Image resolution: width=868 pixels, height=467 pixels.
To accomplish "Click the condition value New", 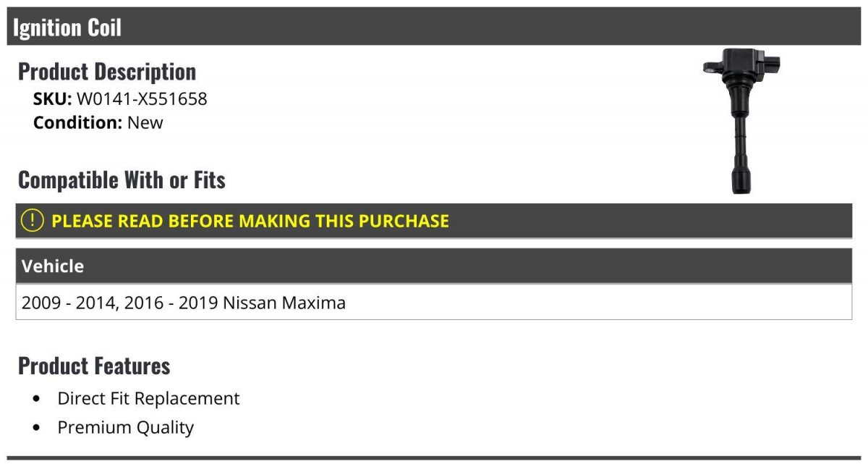I will coord(145,122).
